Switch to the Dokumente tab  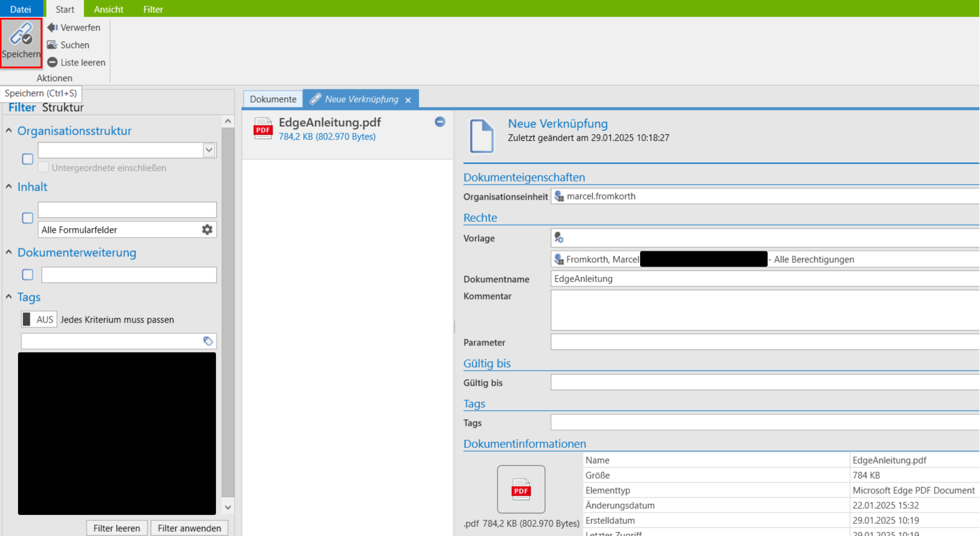(273, 98)
